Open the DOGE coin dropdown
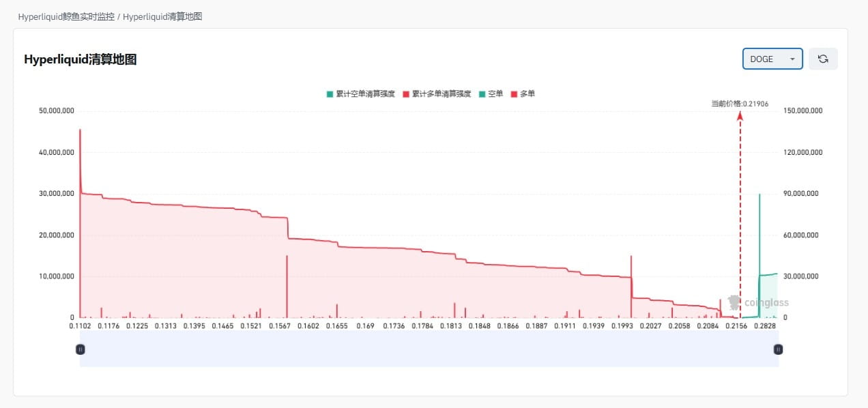Screen dimensions: 868x408 click(x=772, y=59)
